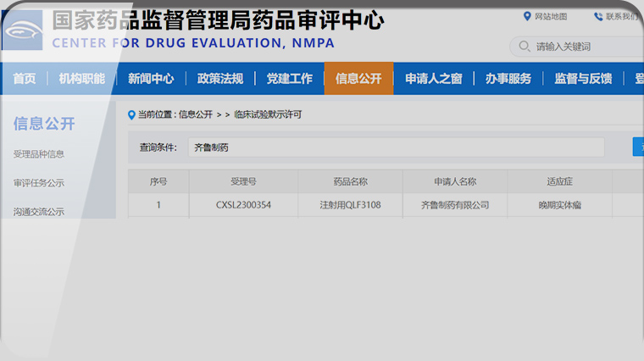
Task: Click the 信息公开 sidebar heading
Action: pos(44,123)
